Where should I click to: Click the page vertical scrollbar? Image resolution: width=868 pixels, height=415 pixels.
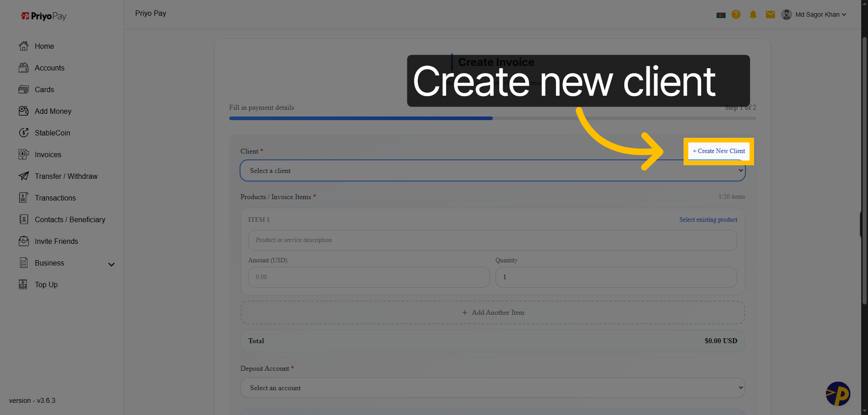[864, 172]
